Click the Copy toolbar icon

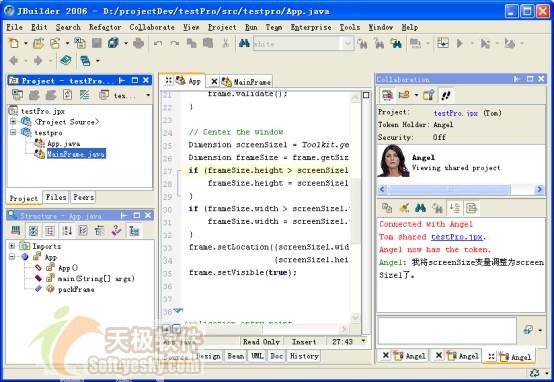point(191,43)
